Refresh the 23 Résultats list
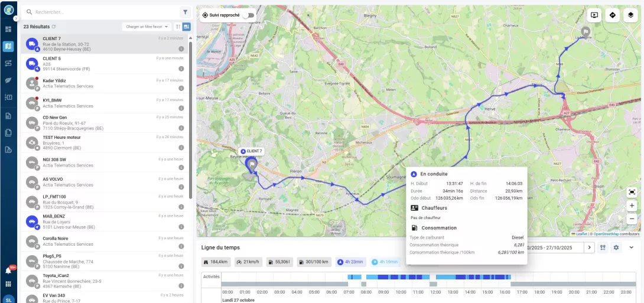The height and width of the screenshot is (303, 644). [53, 27]
